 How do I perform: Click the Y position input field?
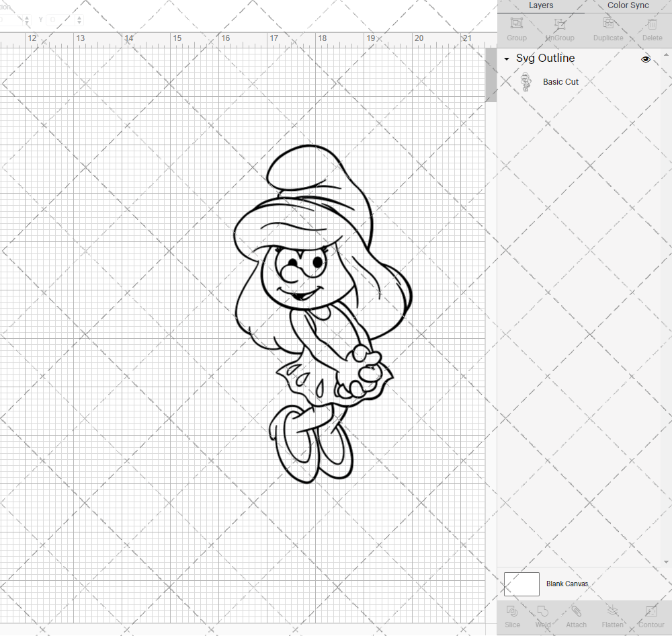click(61, 19)
